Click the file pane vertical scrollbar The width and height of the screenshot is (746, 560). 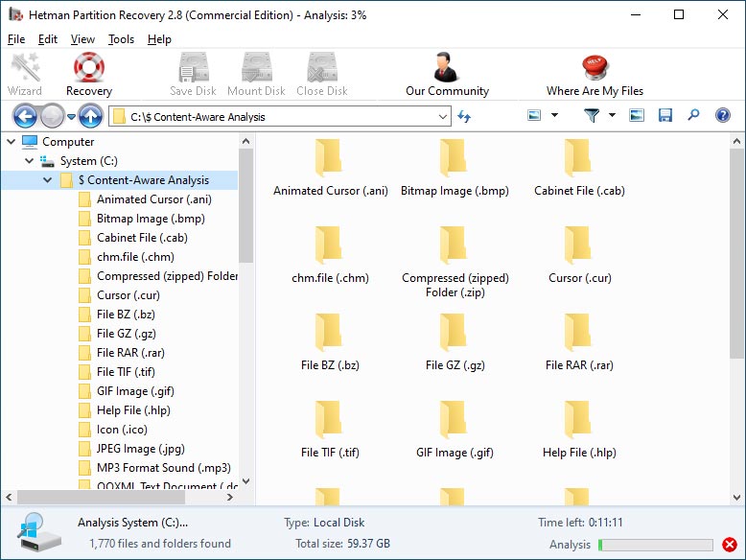point(736,253)
